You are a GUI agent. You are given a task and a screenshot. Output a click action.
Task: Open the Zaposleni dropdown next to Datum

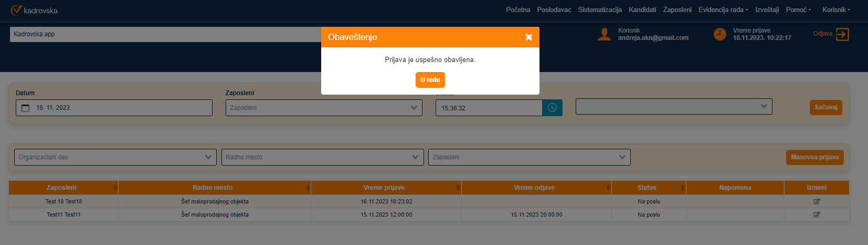tap(324, 108)
